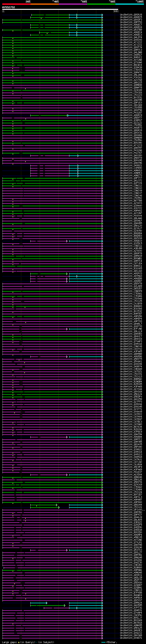The image size is (146, 644).
Task: Select the UniRef100_Q9LLL9 label
Action: point(131,331)
